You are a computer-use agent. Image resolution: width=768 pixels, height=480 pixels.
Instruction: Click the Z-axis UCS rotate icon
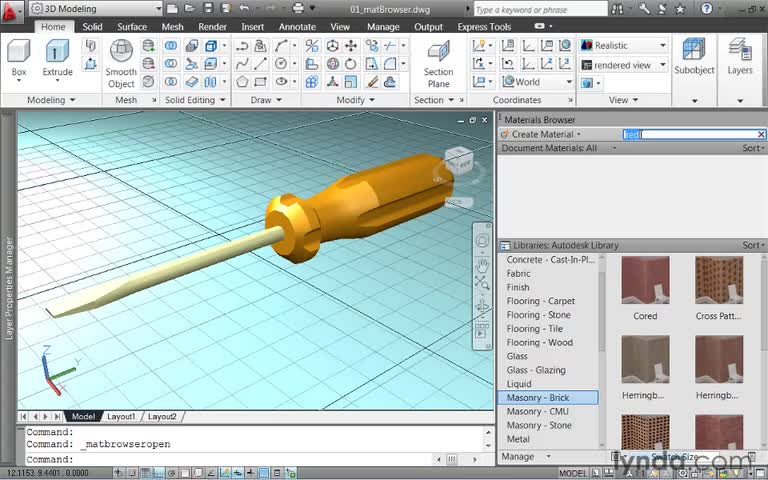click(x=547, y=64)
